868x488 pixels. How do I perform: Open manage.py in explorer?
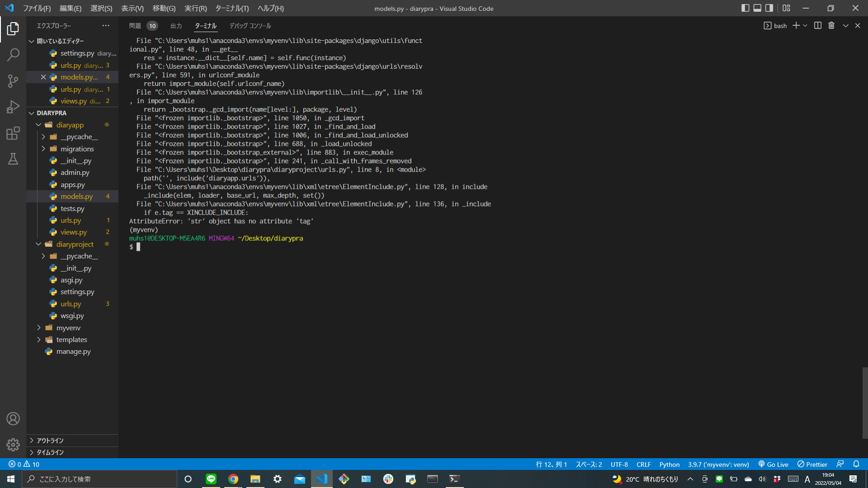pyautogui.click(x=73, y=352)
